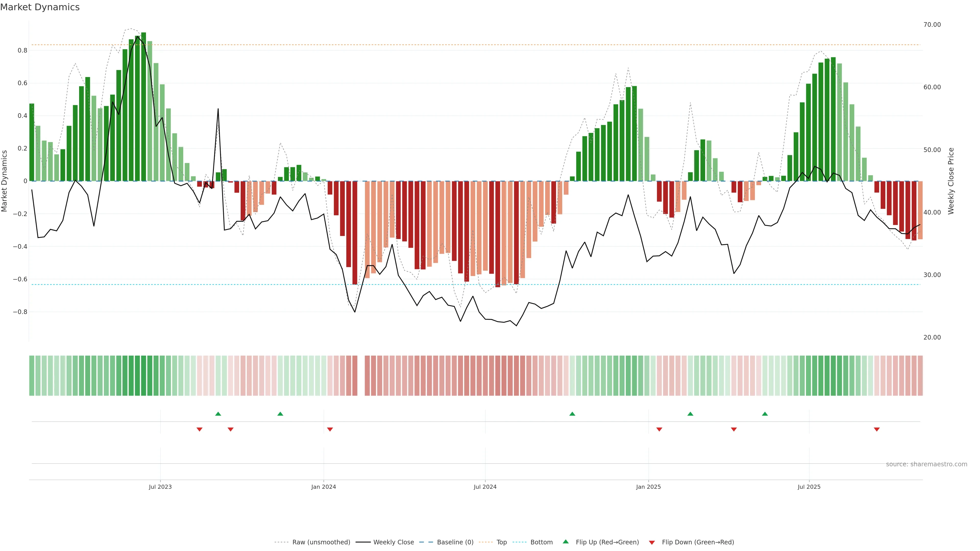Click the Market Dynamics chart title
This screenshot has height=551, width=980.
pyautogui.click(x=40, y=7)
